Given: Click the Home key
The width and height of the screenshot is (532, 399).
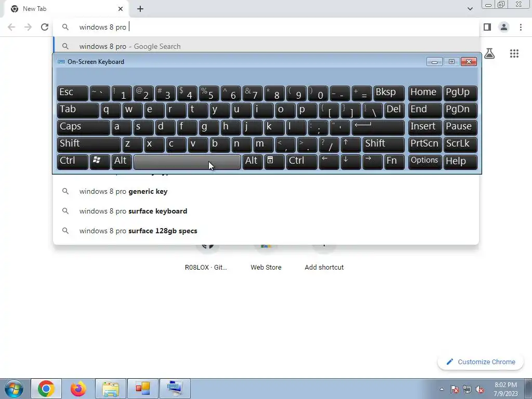Looking at the screenshot, I should pos(425,94).
